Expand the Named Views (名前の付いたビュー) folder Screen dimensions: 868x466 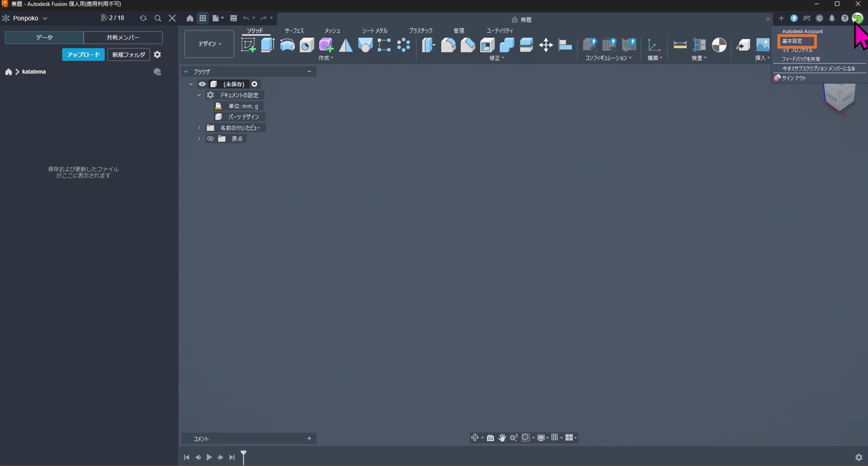click(199, 128)
